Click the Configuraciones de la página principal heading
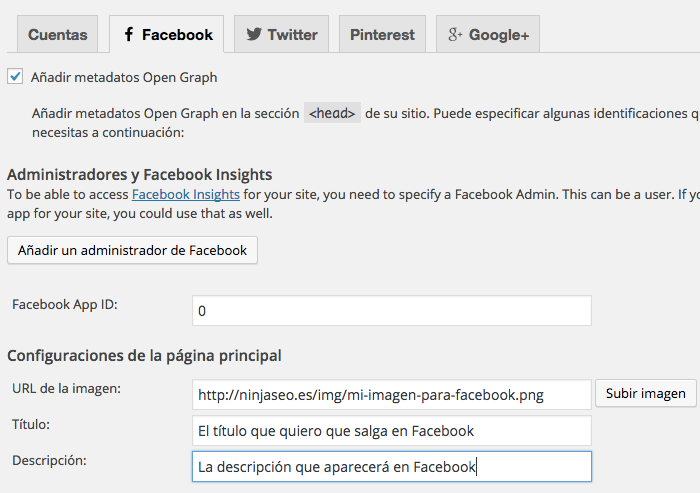Viewport: 700px width, 493px height. tap(144, 355)
